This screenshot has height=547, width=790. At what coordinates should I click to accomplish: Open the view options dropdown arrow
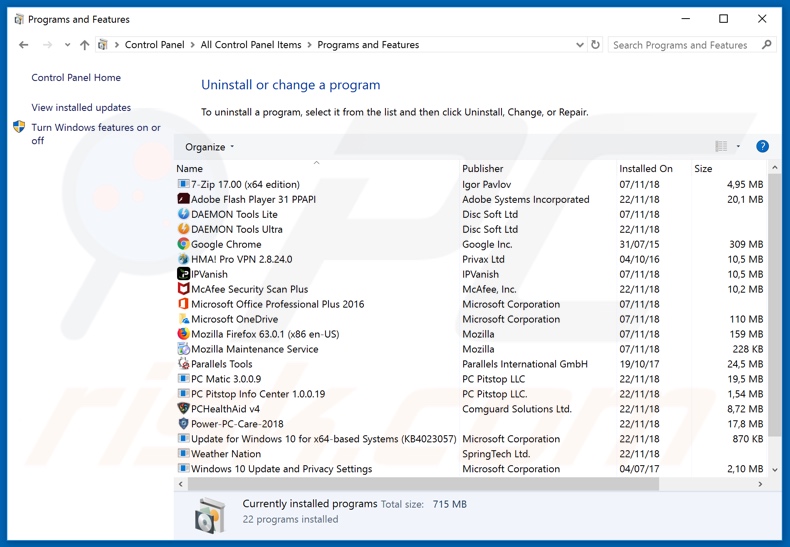[738, 147]
